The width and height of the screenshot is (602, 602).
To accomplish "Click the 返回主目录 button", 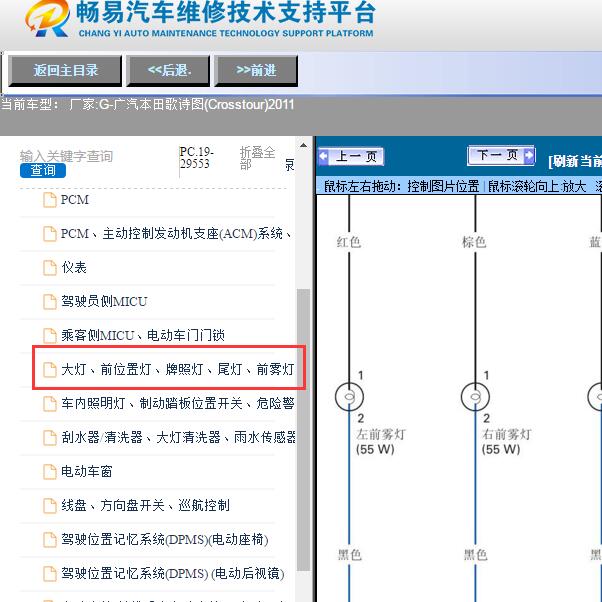I will click(65, 71).
